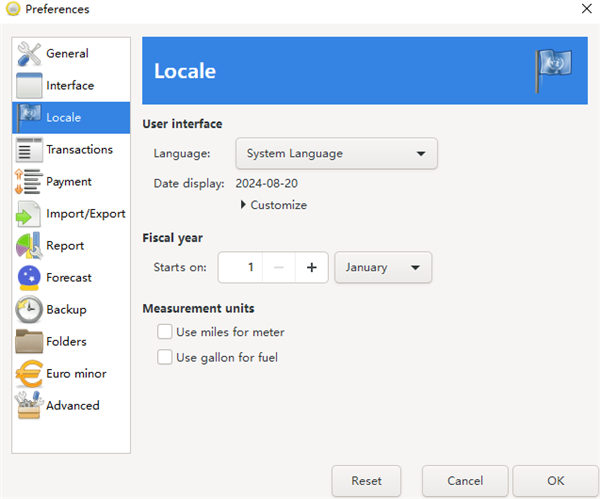
Task: Open Payment settings via its icon
Action: click(29, 182)
